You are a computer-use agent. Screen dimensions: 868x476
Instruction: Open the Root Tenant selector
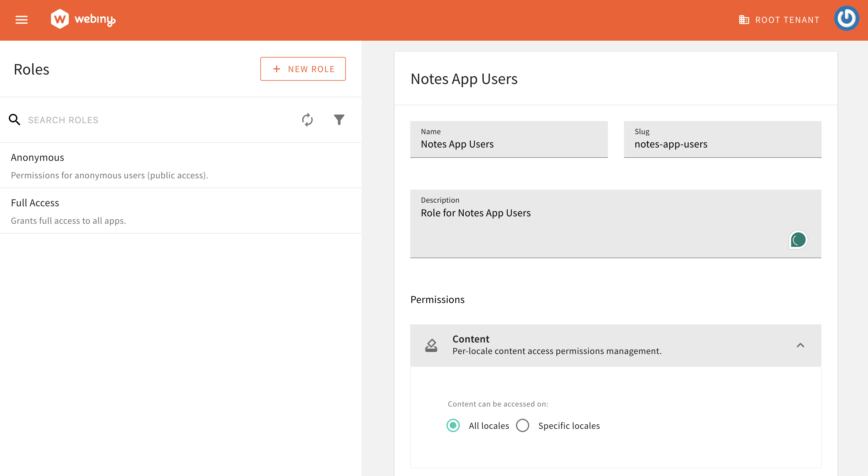pos(779,20)
